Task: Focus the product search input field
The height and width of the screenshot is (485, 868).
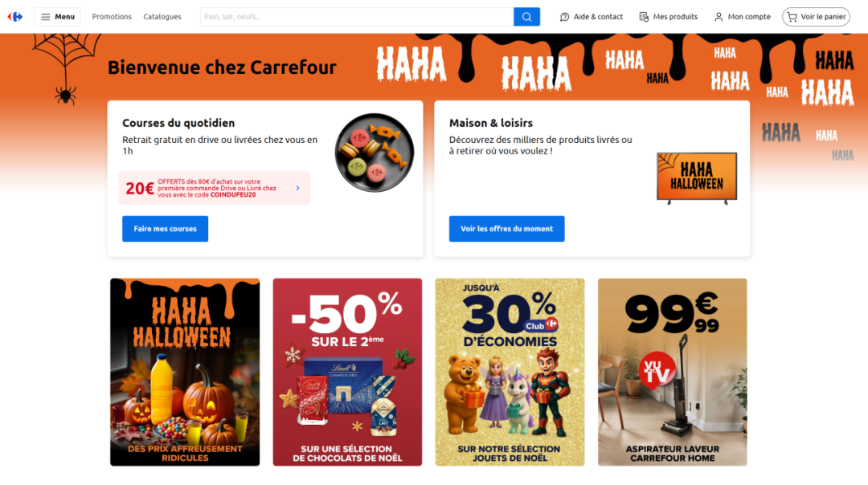Action: (x=357, y=17)
